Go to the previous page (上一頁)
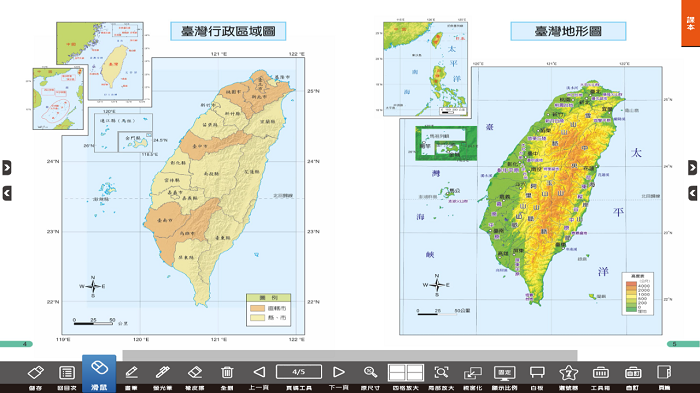 tap(259, 372)
